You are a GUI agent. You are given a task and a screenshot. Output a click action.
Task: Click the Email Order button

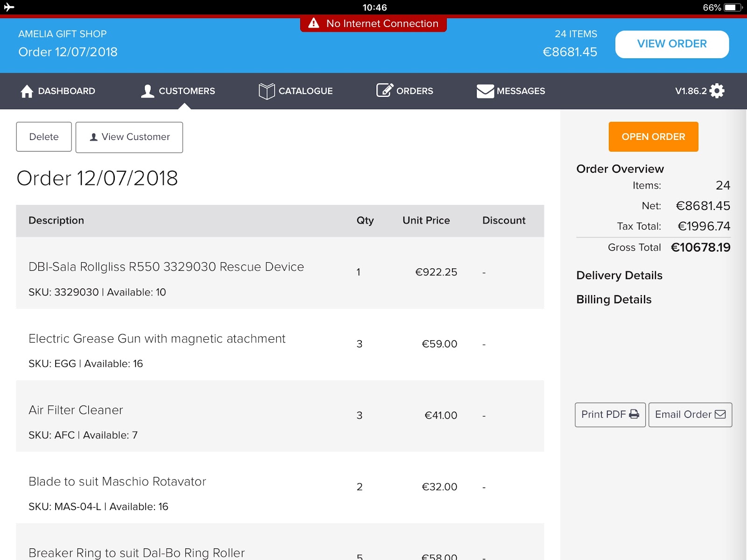690,414
